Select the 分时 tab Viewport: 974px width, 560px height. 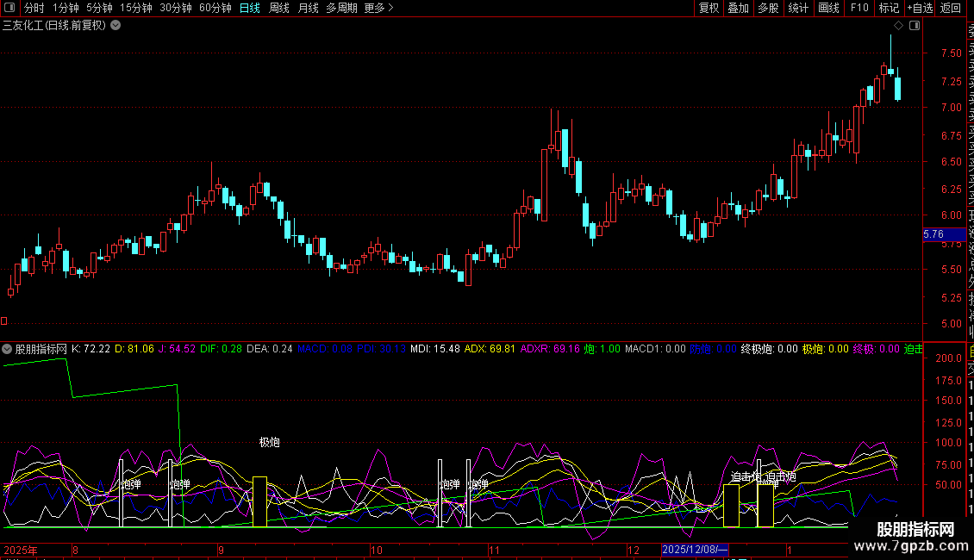pos(34,8)
